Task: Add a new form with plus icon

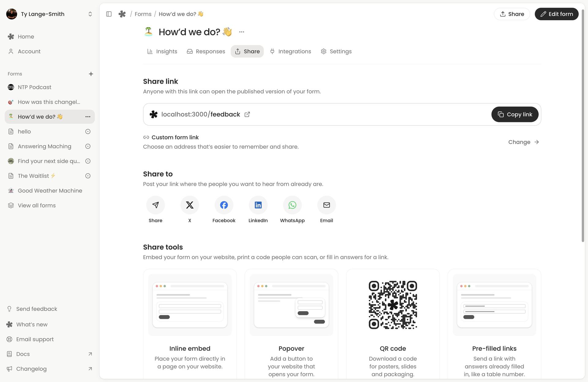Action: [91, 74]
